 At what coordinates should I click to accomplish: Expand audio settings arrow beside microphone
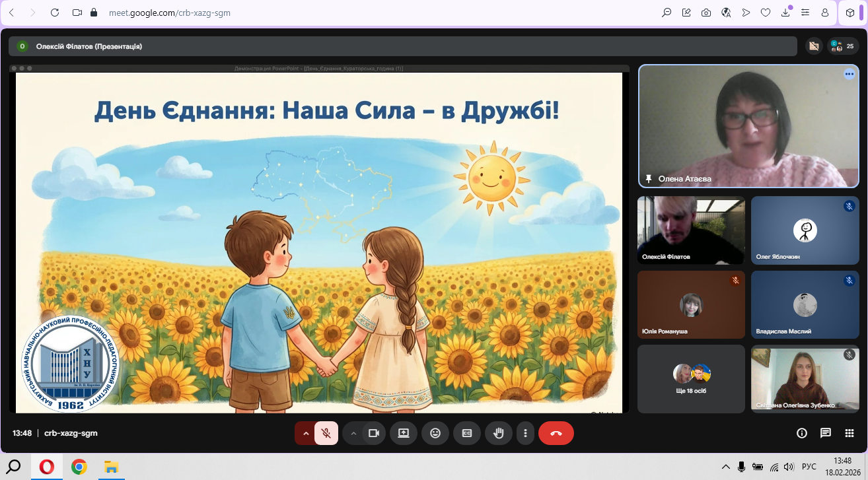pyautogui.click(x=305, y=433)
